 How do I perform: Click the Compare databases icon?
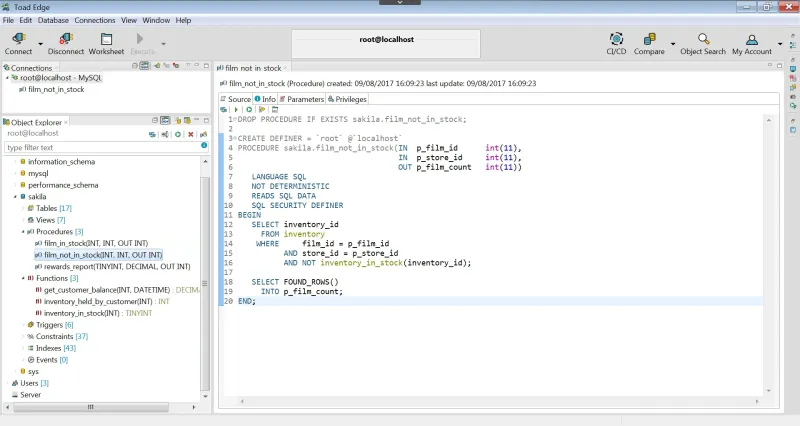(x=649, y=39)
